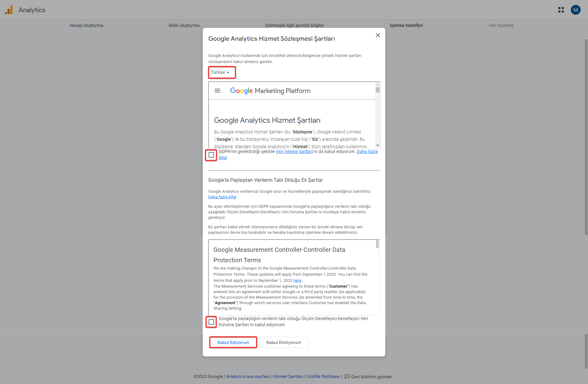Click the Google Marketing Platform logo
The image size is (588, 384).
point(270,91)
